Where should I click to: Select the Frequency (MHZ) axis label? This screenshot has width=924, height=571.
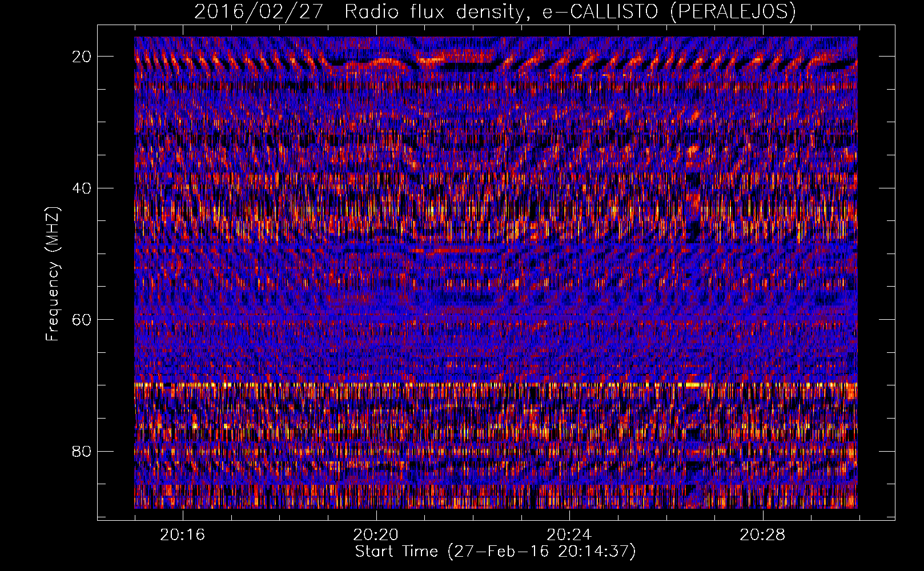[x=53, y=274]
